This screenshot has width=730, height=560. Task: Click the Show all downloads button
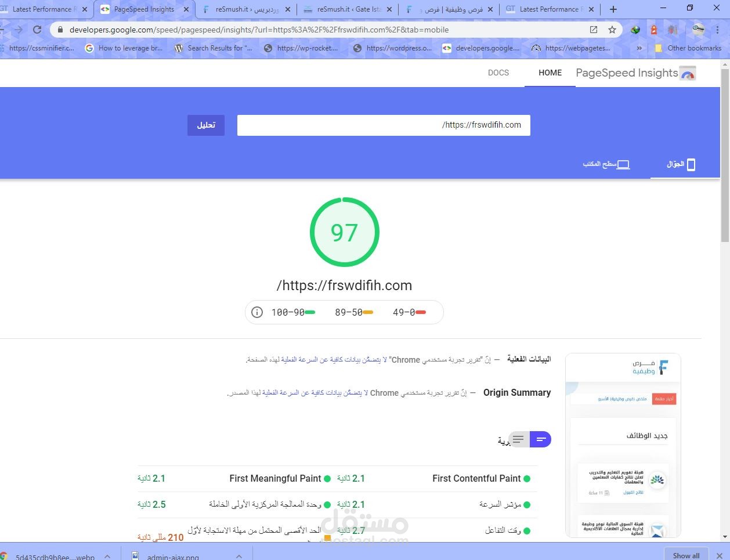[x=686, y=555]
